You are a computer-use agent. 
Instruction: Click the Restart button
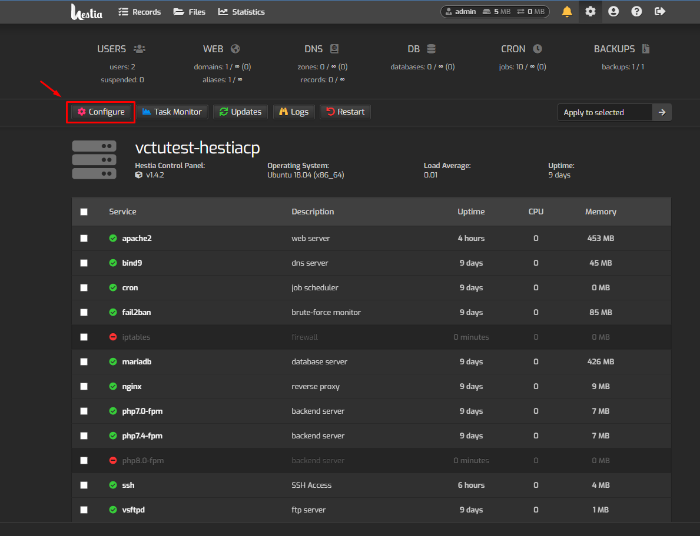346,112
